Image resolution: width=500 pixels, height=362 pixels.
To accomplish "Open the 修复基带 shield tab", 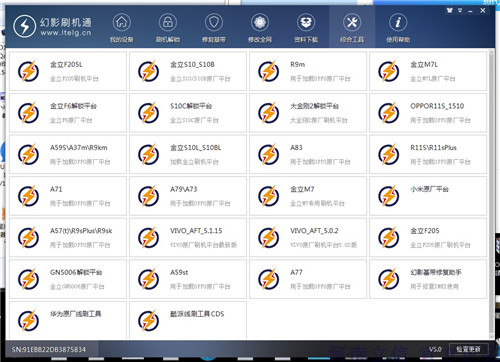I will (214, 28).
